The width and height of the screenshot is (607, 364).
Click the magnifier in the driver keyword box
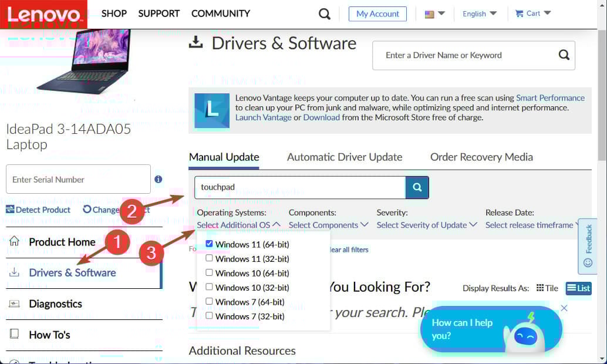pos(564,55)
